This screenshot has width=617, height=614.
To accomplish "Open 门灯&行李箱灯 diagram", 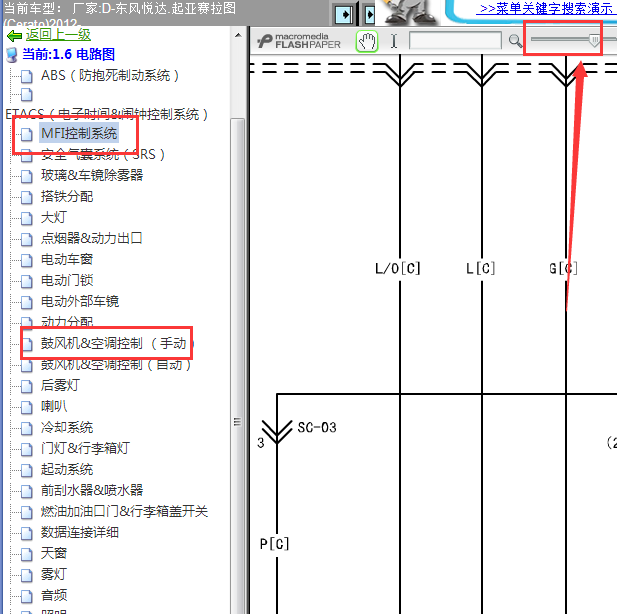I will click(x=85, y=448).
